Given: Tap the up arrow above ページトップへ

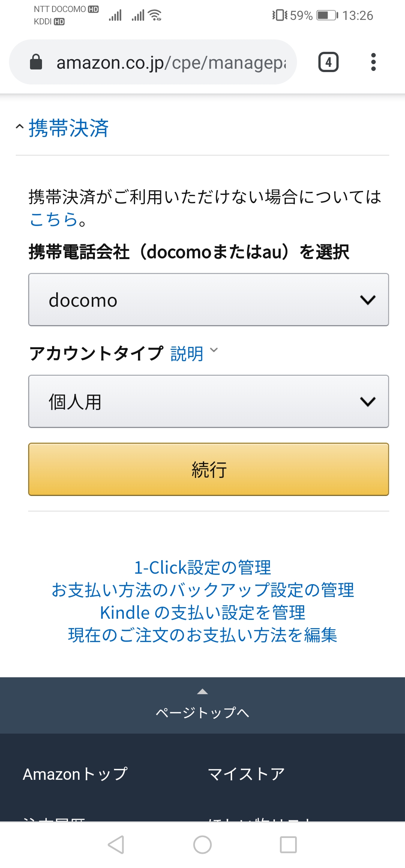Looking at the screenshot, I should [x=202, y=692].
